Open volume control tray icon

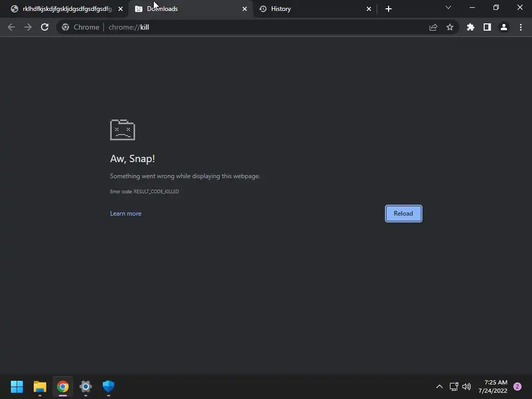pos(467,387)
